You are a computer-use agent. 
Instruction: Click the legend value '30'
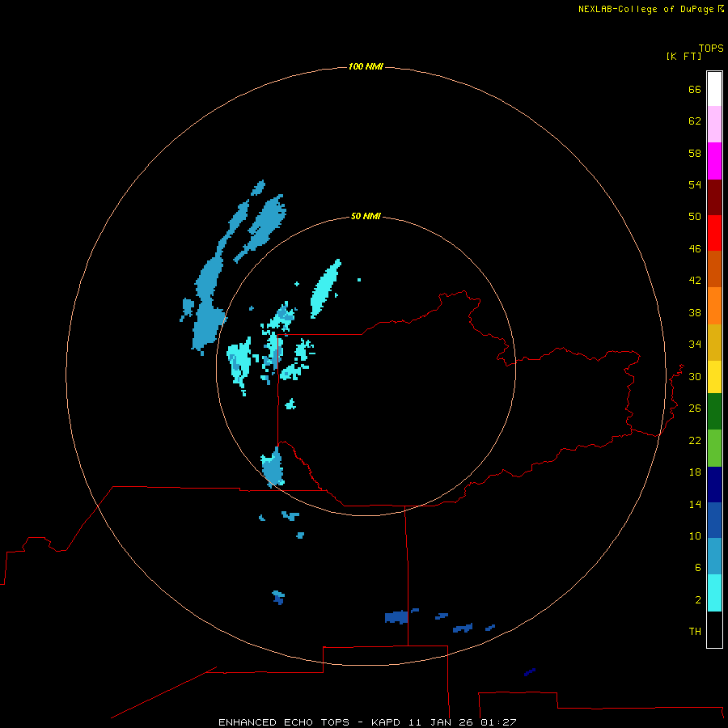[695, 376]
